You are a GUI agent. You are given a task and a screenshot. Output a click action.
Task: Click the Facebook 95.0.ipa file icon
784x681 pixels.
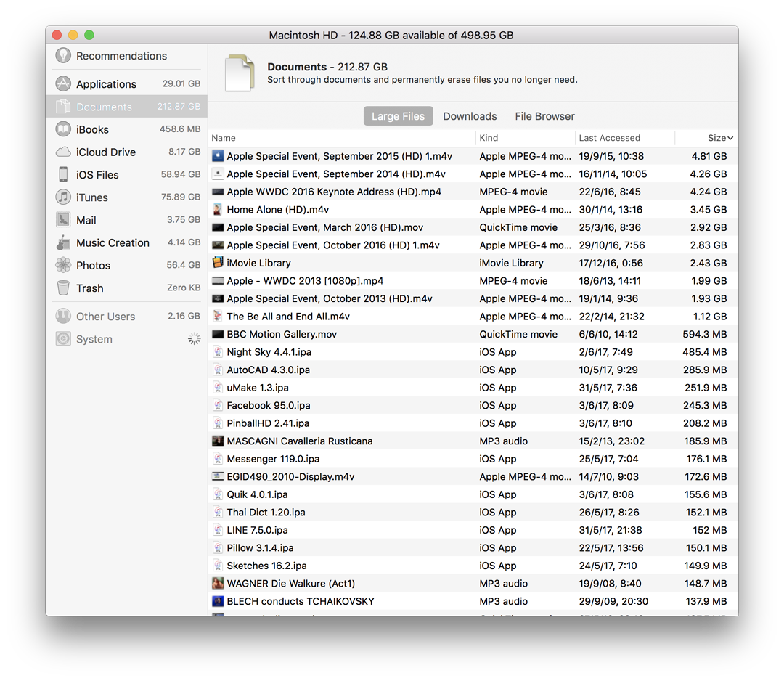coord(218,405)
